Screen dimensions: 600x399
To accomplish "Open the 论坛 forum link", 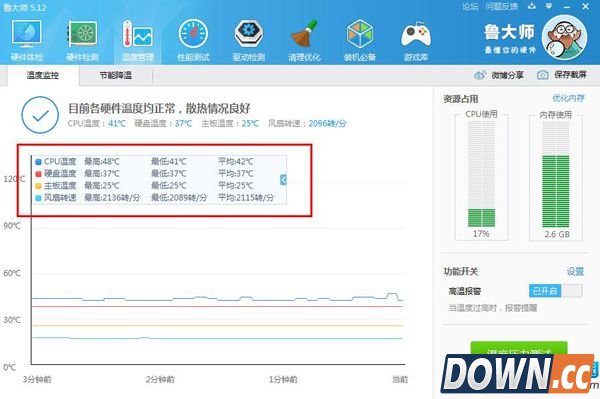I will tap(470, 7).
